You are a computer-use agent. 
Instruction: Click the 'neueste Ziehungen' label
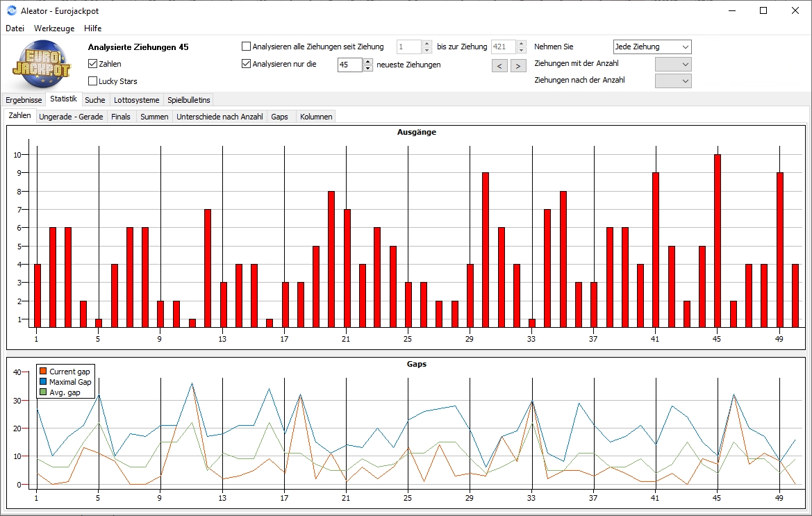[x=408, y=65]
